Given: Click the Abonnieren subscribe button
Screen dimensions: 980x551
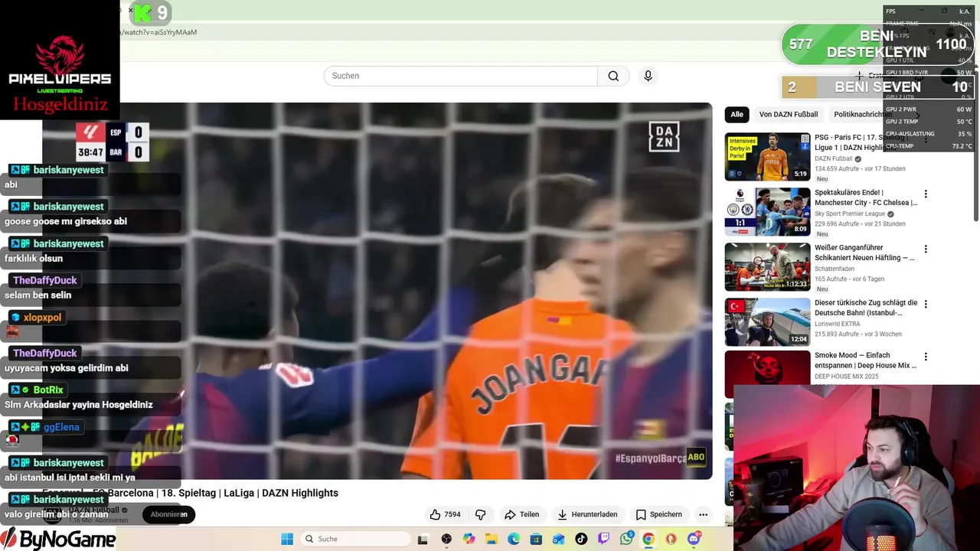Looking at the screenshot, I should tap(169, 514).
